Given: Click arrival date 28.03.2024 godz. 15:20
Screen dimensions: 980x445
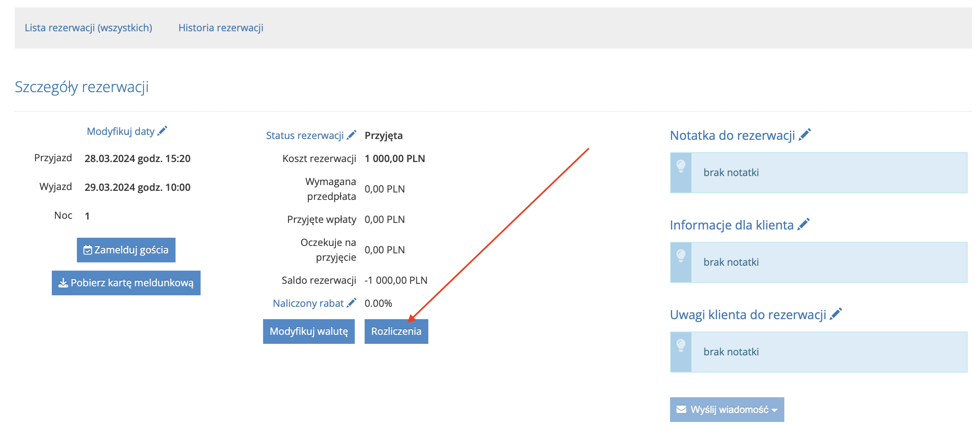Looking at the screenshot, I should click(138, 158).
